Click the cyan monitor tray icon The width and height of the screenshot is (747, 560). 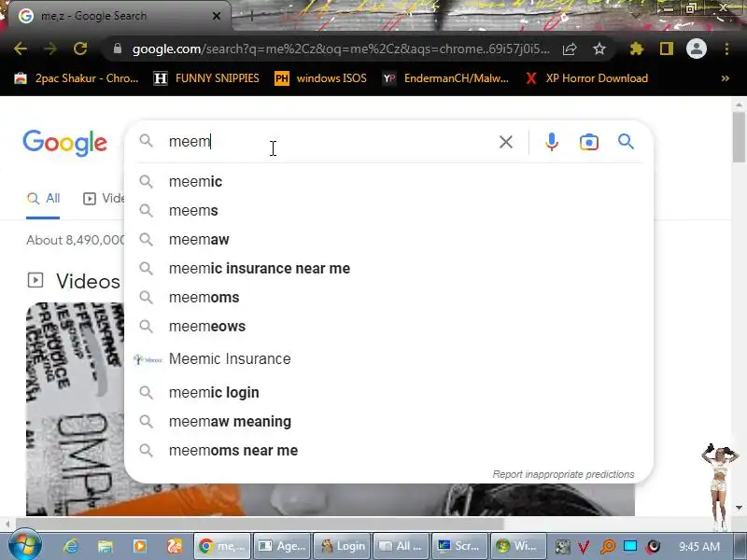pyautogui.click(x=629, y=546)
